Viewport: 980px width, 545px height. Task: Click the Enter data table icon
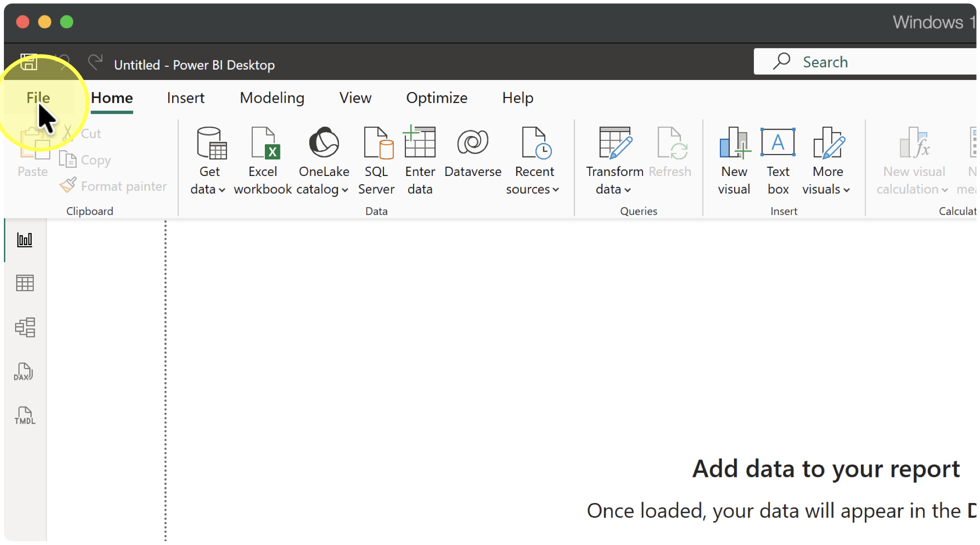pyautogui.click(x=420, y=142)
